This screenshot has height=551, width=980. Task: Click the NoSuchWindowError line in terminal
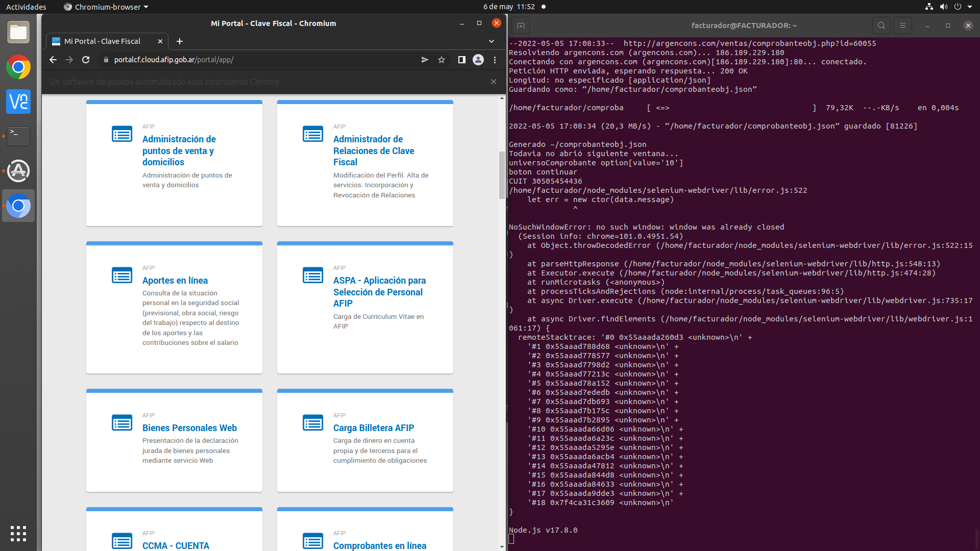click(646, 227)
